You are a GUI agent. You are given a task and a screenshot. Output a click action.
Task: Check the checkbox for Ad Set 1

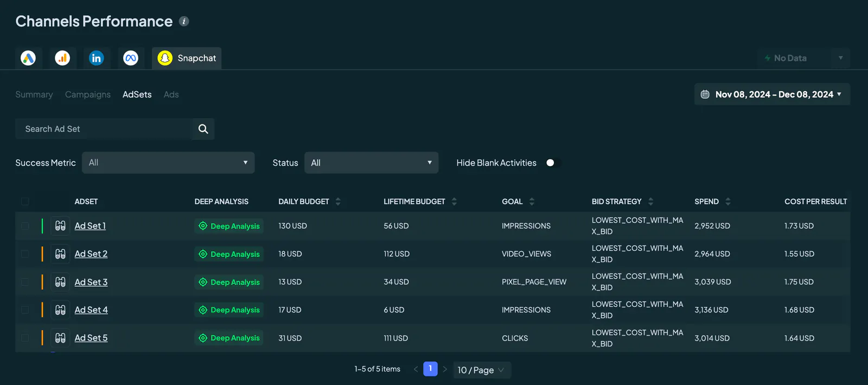point(25,226)
